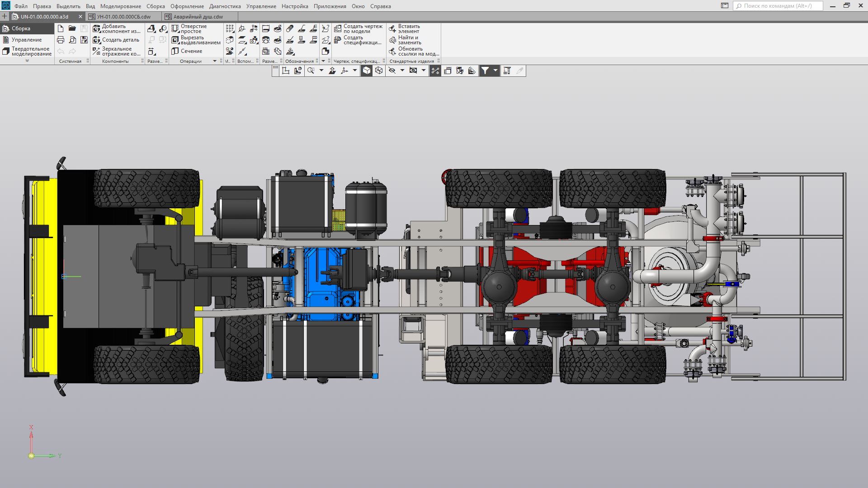
Task: Click the print icon in Системная
Action: click(61, 40)
